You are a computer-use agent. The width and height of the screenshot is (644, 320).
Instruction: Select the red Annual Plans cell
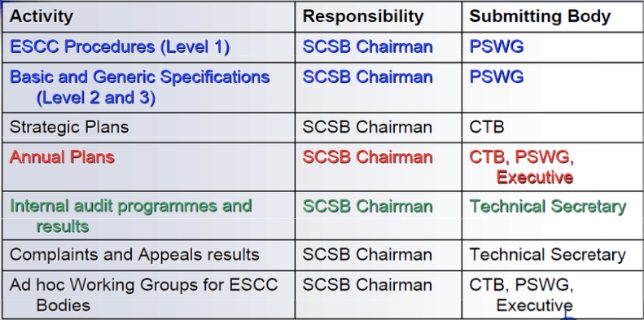148,167
